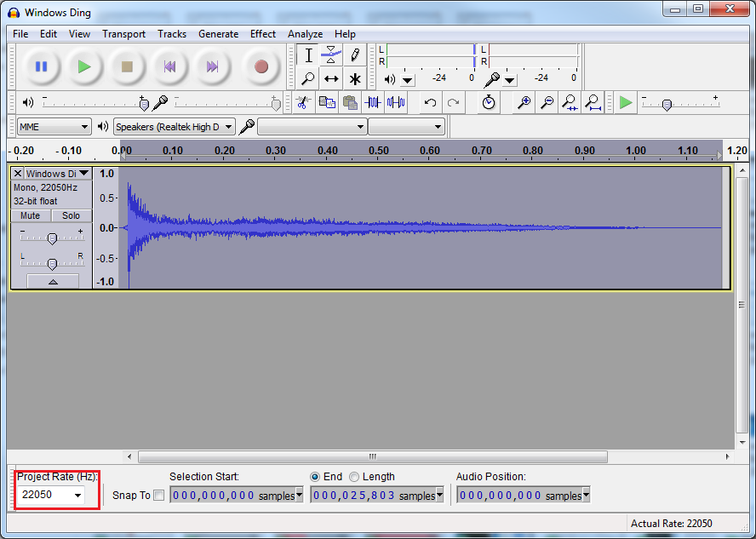Click the Cut scissors icon
Screen dimensions: 756x539
302,102
